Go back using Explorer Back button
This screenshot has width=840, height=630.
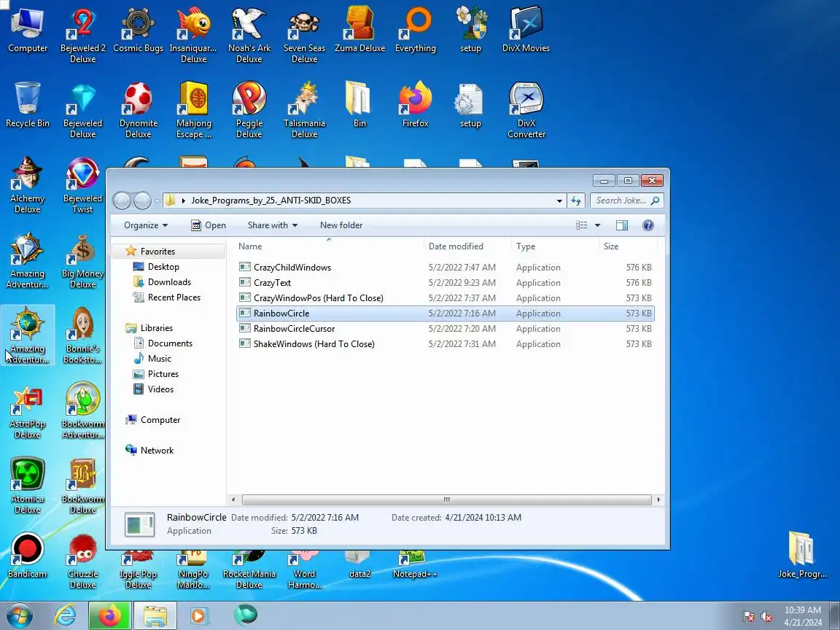(x=122, y=201)
